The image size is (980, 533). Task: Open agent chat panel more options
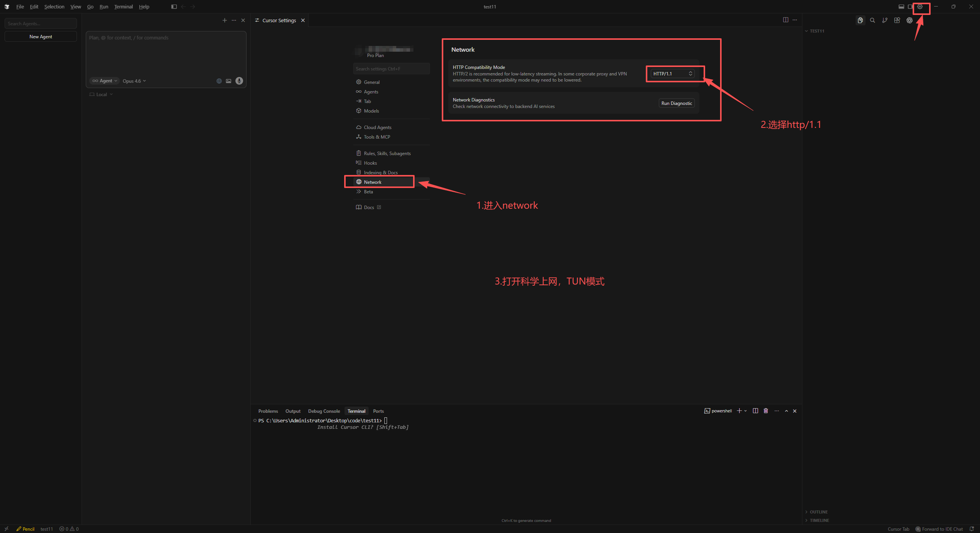point(234,20)
